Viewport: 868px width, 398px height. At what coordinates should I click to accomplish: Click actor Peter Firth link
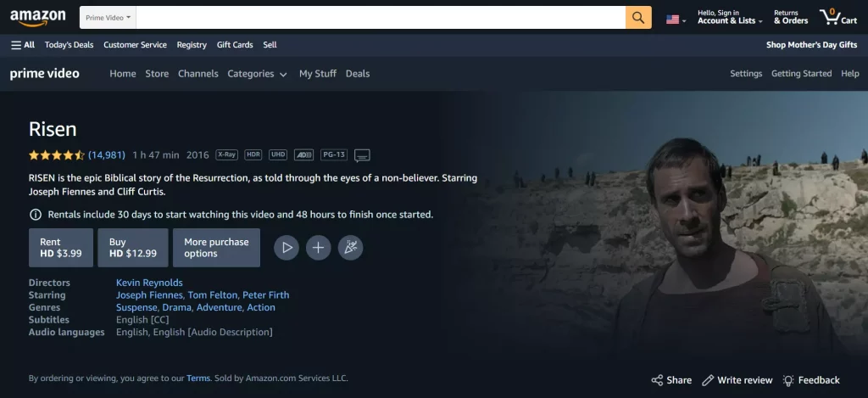point(265,295)
